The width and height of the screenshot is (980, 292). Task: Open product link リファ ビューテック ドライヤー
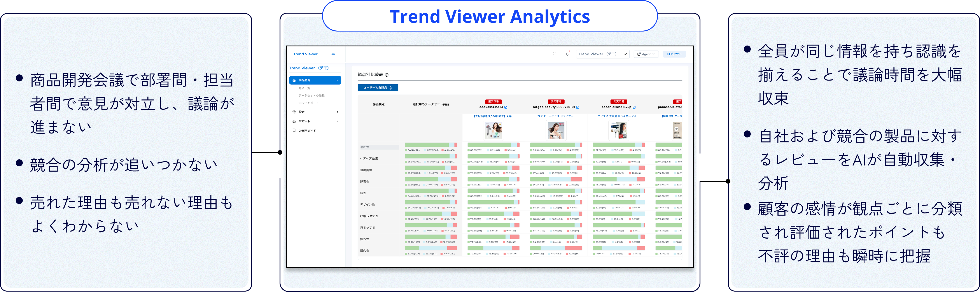[555, 116]
